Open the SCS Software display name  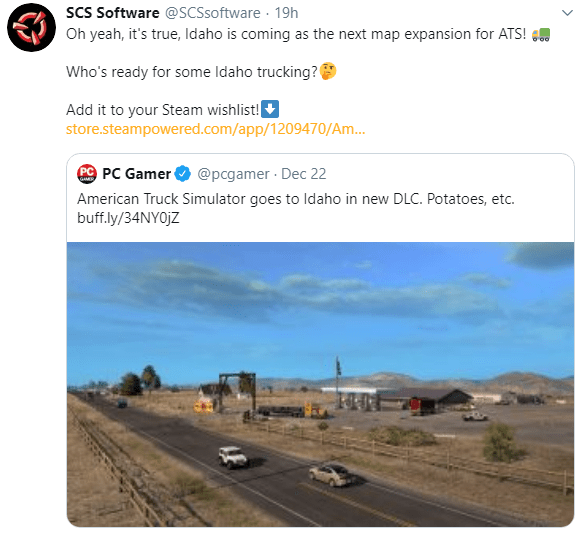(x=113, y=13)
